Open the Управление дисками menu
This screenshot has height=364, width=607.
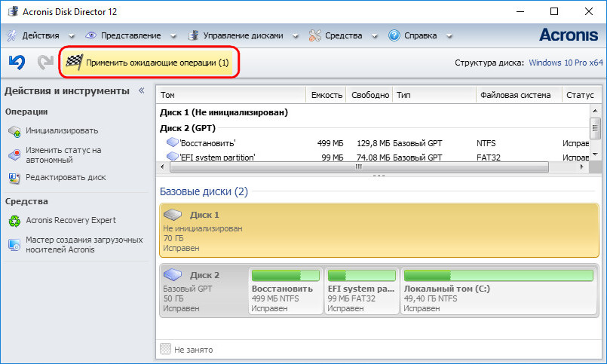243,35
